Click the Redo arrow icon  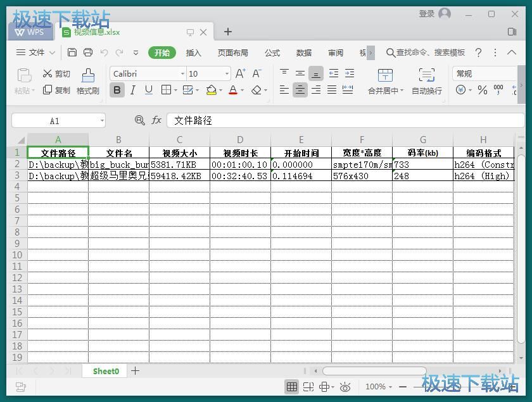coord(120,53)
